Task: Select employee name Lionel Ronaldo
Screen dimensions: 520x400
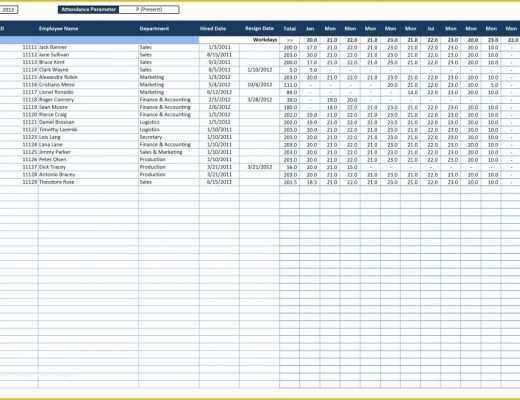Action: pos(56,92)
